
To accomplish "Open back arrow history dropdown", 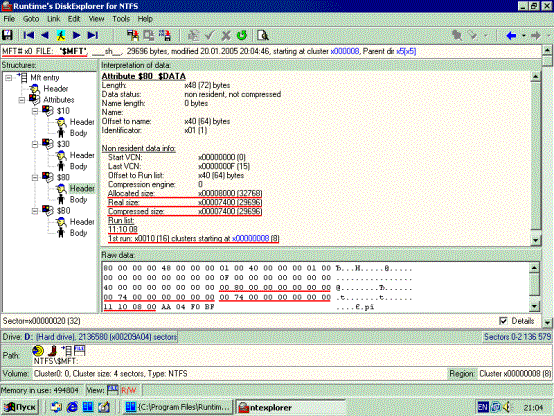I will (x=524, y=36).
